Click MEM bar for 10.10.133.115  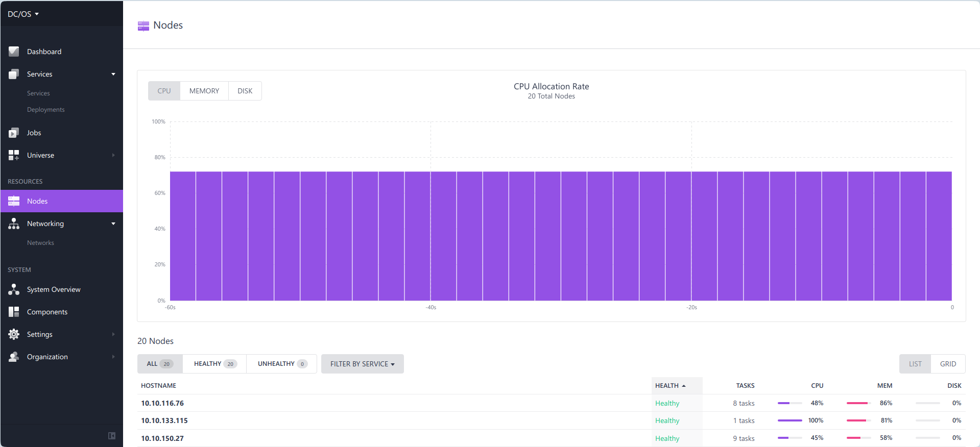[x=859, y=420]
